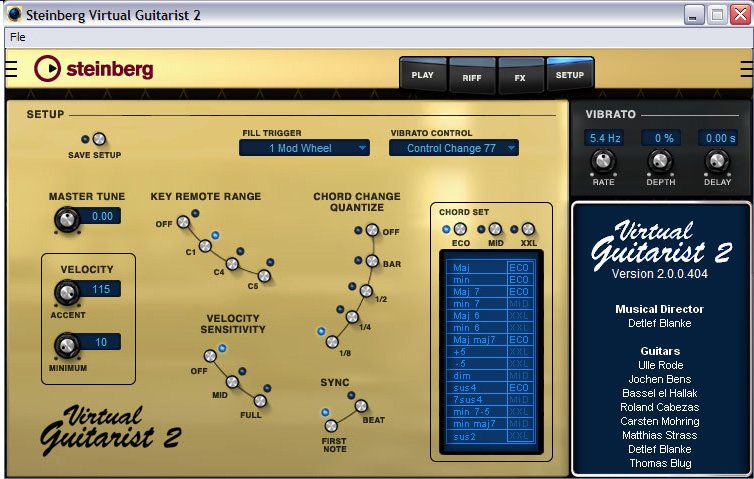Open the Fill Trigger dropdown
This screenshot has width=754, height=479.
[304, 148]
